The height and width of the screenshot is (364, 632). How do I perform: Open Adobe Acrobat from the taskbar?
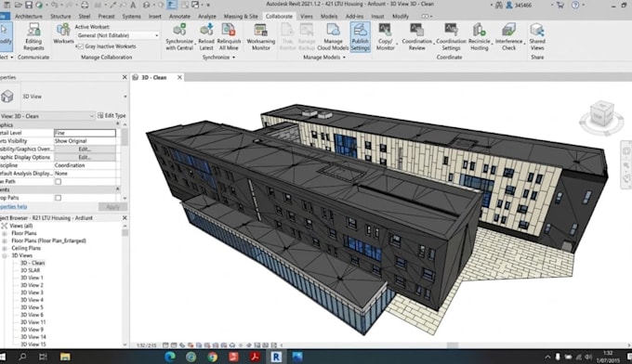tap(255, 357)
